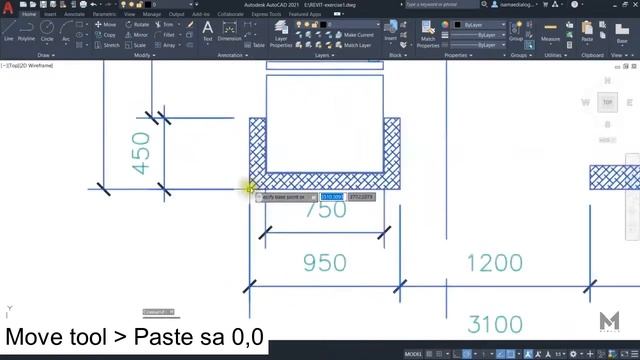
Task: Expand the Properties panel
Action: point(458,55)
